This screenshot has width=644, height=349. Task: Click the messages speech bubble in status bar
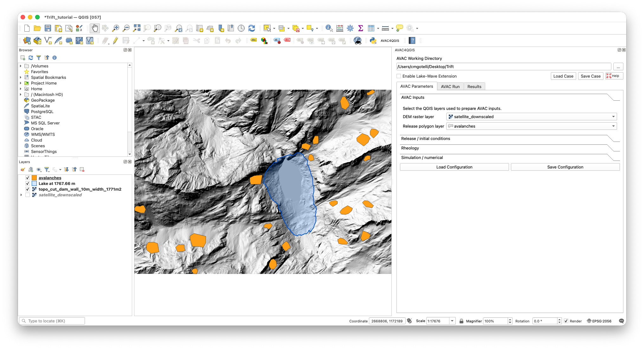click(x=621, y=321)
